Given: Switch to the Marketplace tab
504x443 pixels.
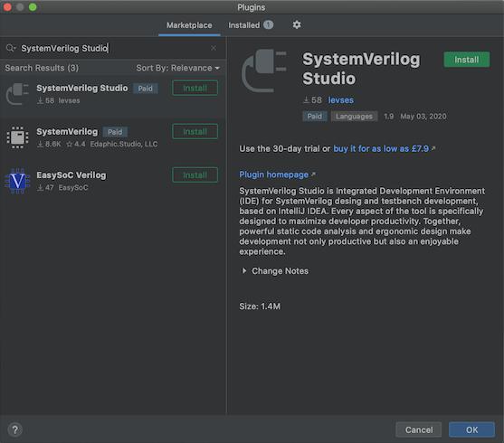Looking at the screenshot, I should [189, 25].
